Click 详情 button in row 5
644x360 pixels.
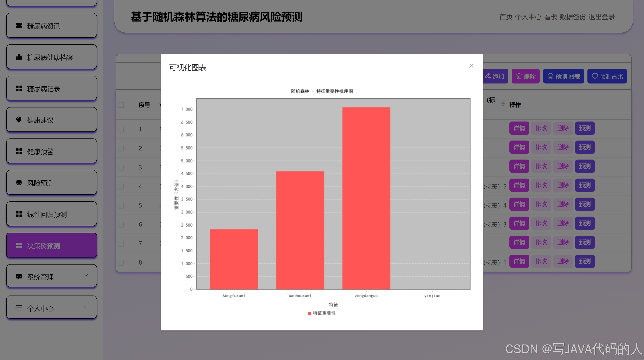pos(519,204)
